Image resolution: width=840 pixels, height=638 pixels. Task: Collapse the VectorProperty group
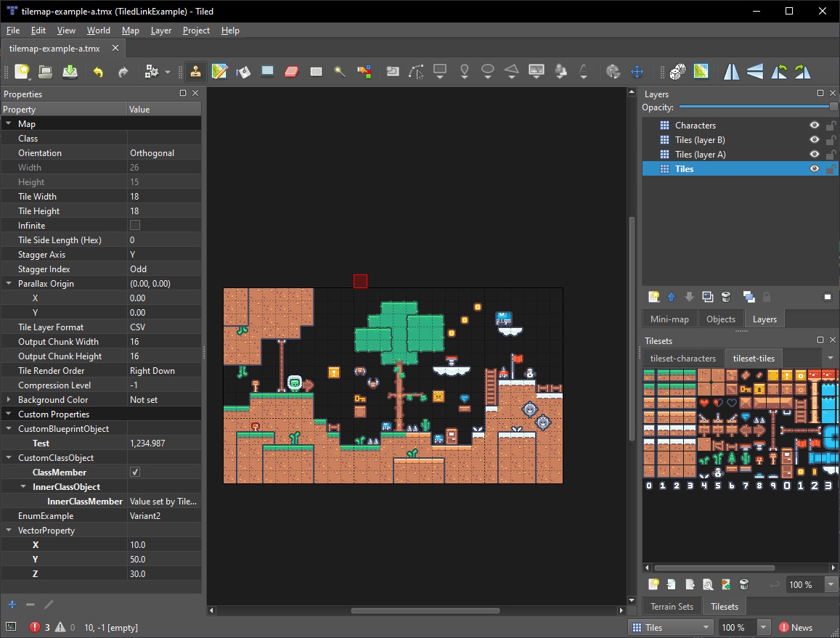point(9,531)
